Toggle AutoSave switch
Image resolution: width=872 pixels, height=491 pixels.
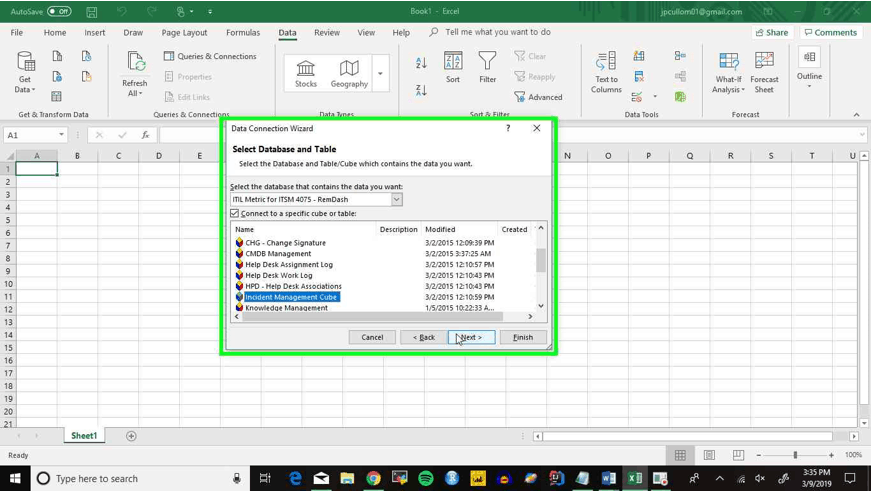pos(59,11)
